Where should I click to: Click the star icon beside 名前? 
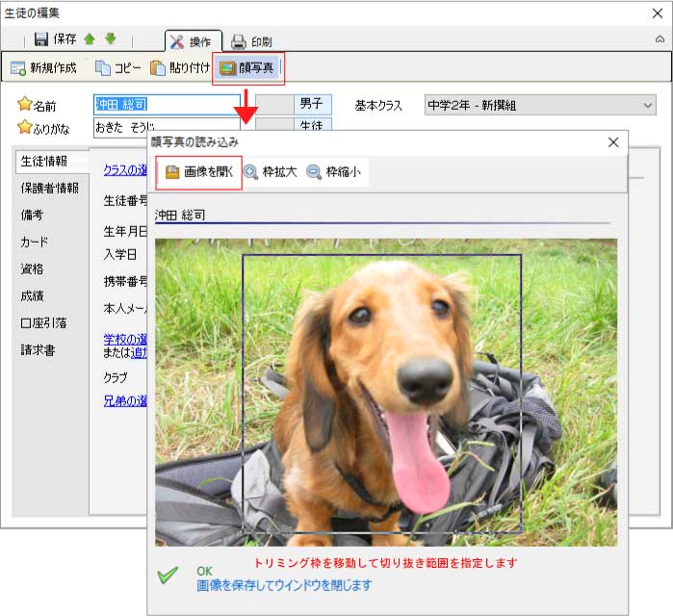tap(25, 103)
